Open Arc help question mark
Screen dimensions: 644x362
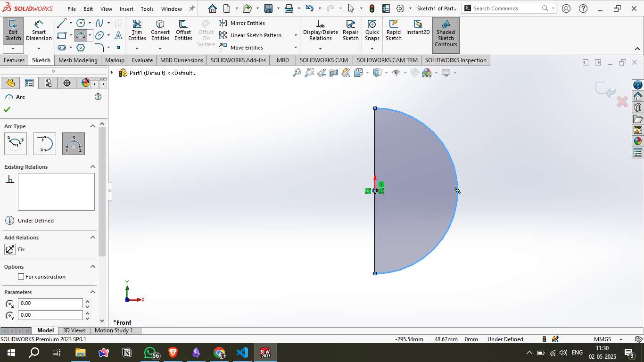pyautogui.click(x=98, y=97)
